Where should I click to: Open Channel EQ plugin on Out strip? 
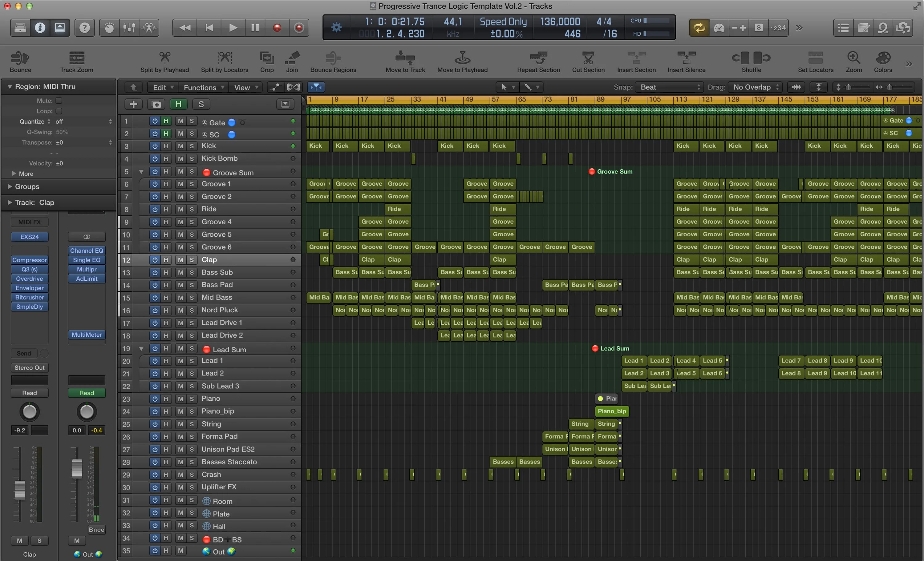tap(87, 251)
